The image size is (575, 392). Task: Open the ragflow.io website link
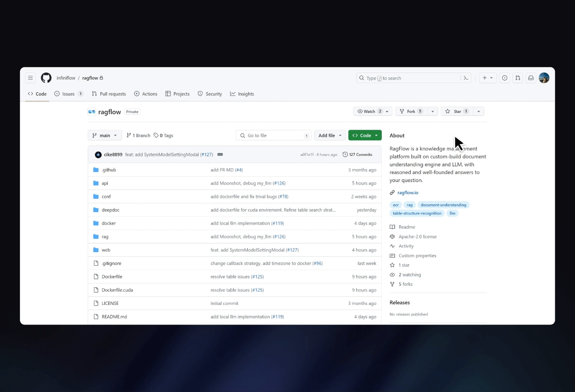pos(407,193)
